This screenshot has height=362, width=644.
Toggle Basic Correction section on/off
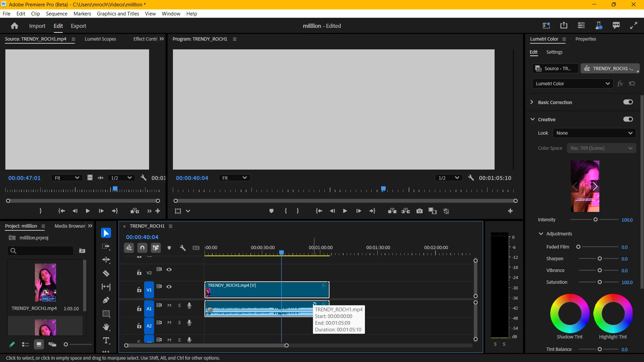coord(628,102)
